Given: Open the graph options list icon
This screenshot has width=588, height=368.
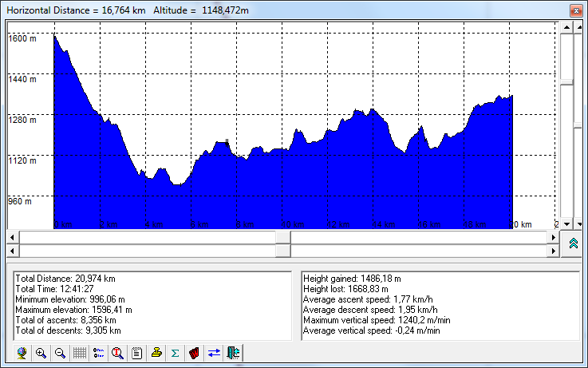Looking at the screenshot, I should tap(99, 353).
